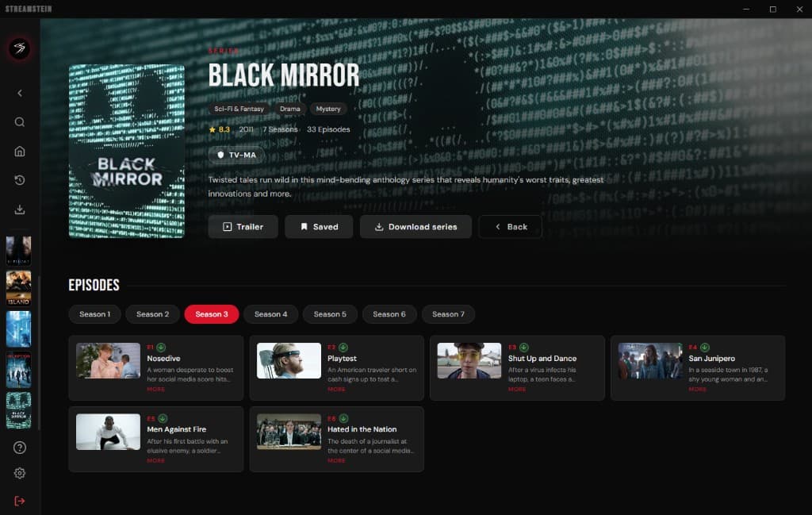
Task: Go to Home via sidebar icon
Action: tap(20, 152)
